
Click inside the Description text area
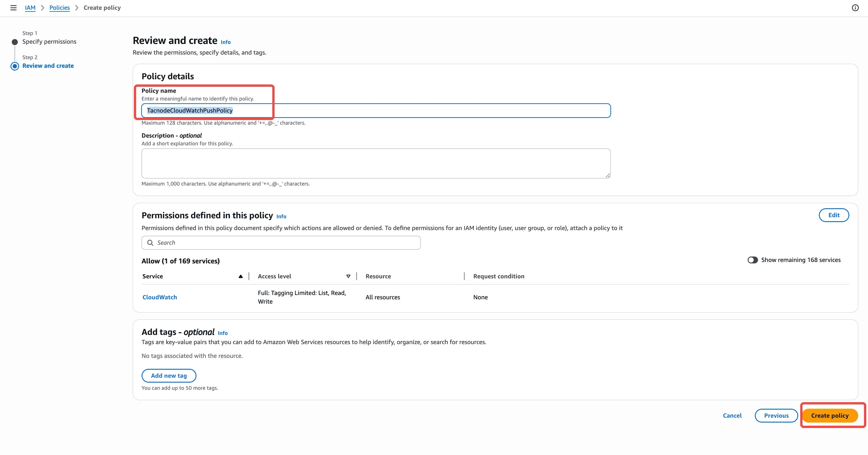pyautogui.click(x=375, y=163)
